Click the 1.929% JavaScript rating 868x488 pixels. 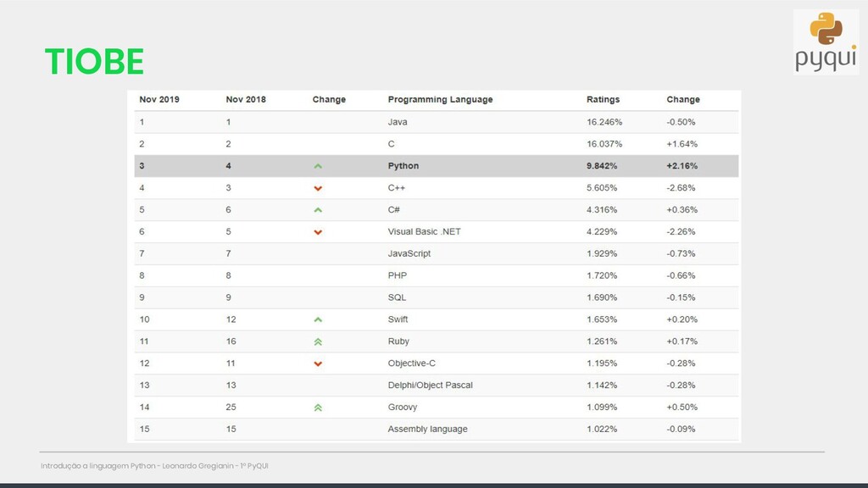click(602, 253)
